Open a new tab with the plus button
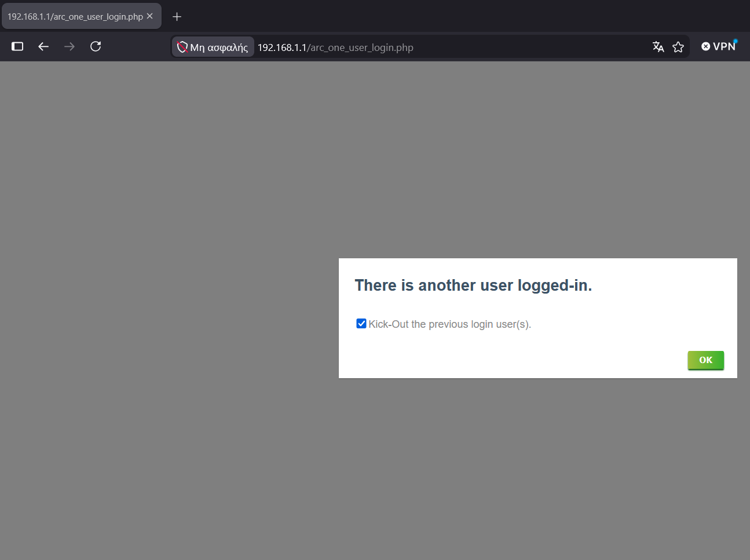Image resolution: width=750 pixels, height=560 pixels. 177,17
